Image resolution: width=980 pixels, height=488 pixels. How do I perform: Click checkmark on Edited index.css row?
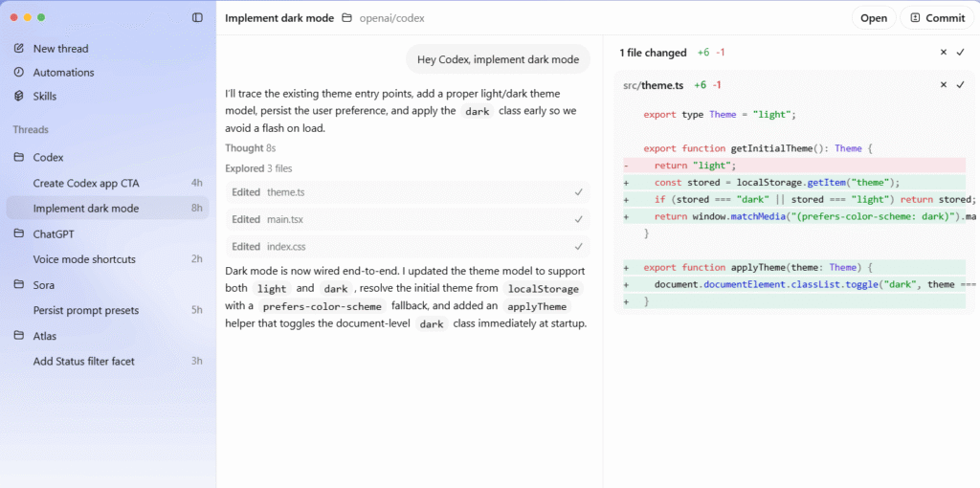click(578, 246)
